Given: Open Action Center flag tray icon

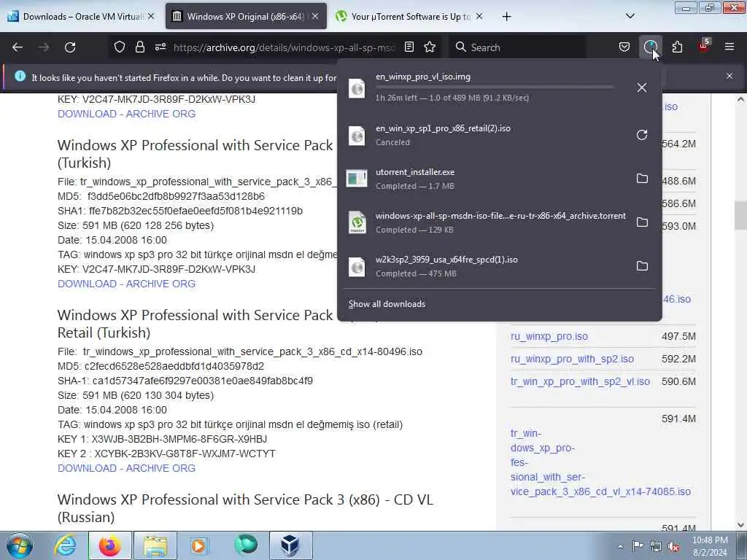Looking at the screenshot, I should [x=638, y=546].
